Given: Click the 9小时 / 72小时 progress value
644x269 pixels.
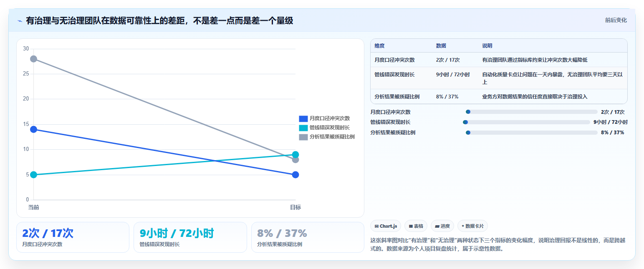Looking at the screenshot, I should pos(610,122).
